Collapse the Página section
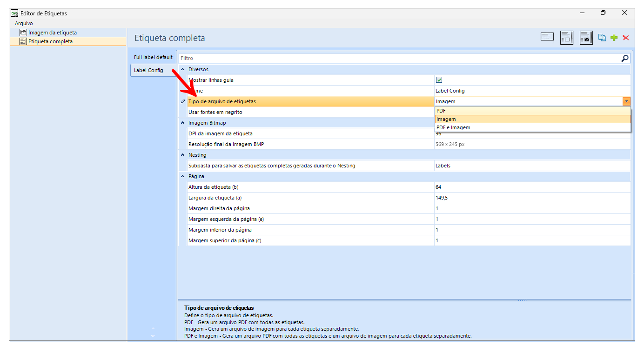 pyautogui.click(x=183, y=176)
